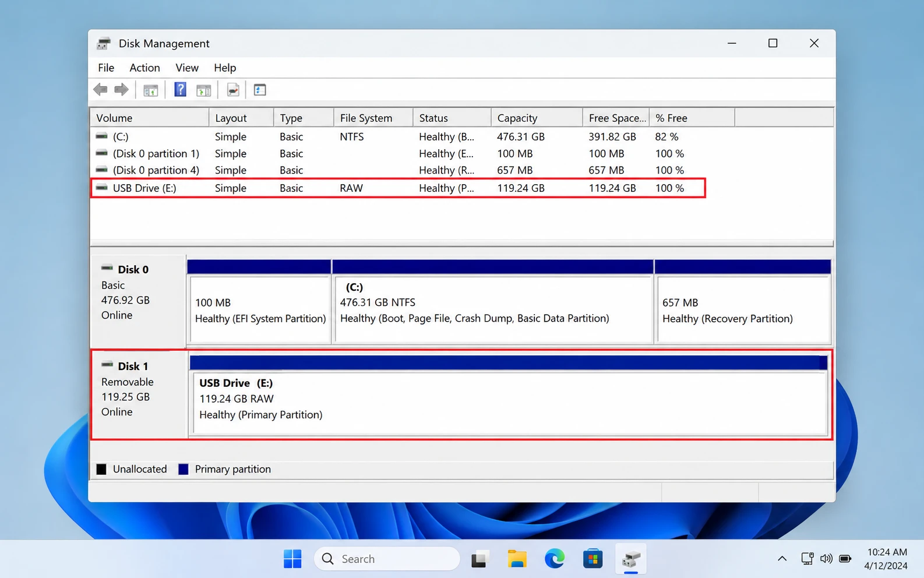
Task: Click the drive icon beside the (C:) volume row
Action: [102, 136]
